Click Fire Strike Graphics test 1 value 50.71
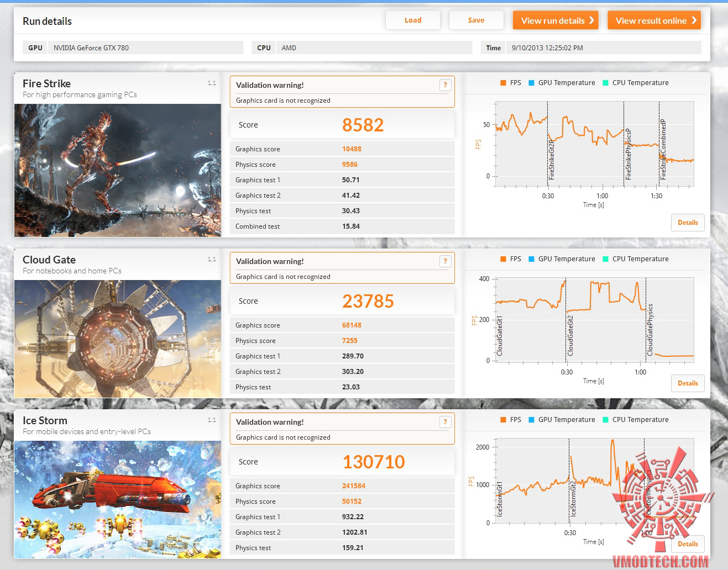Viewport: 728px width, 570px height. tap(351, 180)
